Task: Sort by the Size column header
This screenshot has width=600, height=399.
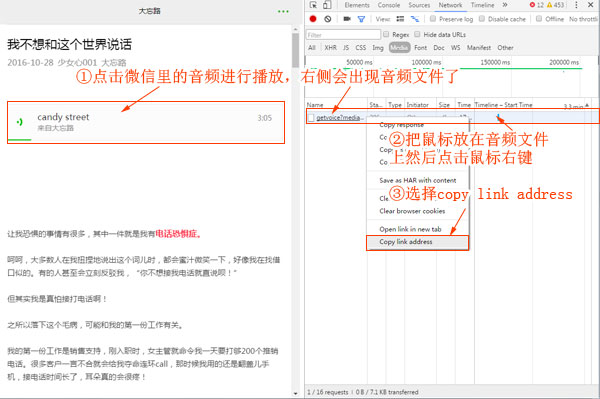Action: pos(444,104)
